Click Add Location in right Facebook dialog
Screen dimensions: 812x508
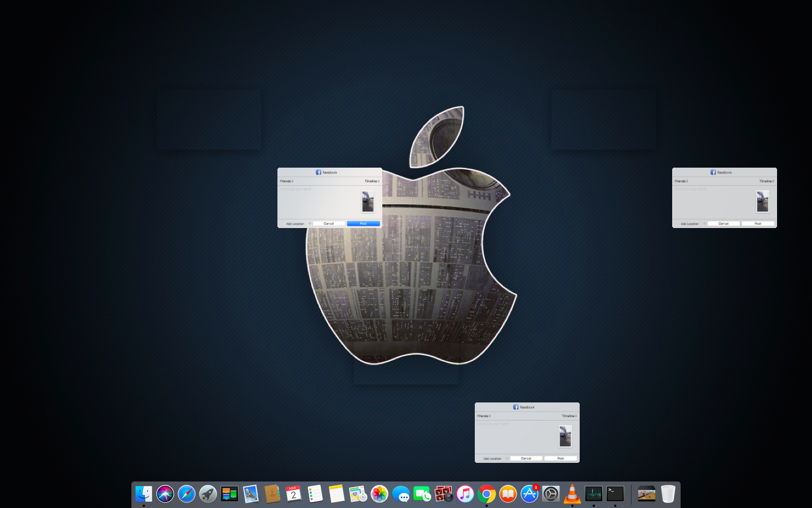point(690,224)
